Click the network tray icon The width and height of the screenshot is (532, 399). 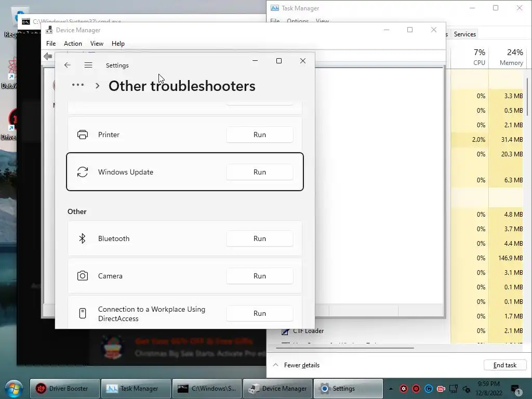454,389
